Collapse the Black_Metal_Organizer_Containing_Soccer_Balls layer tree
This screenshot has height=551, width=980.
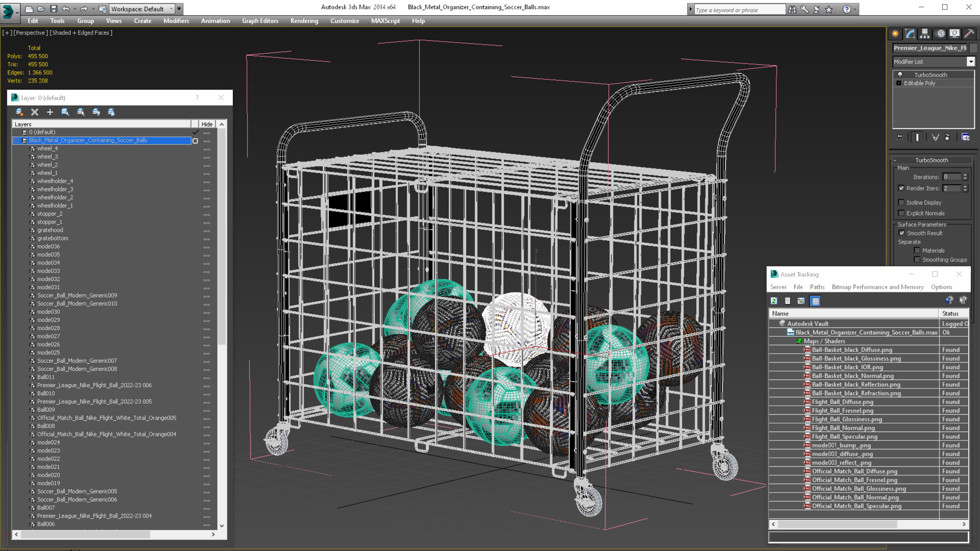coord(16,140)
